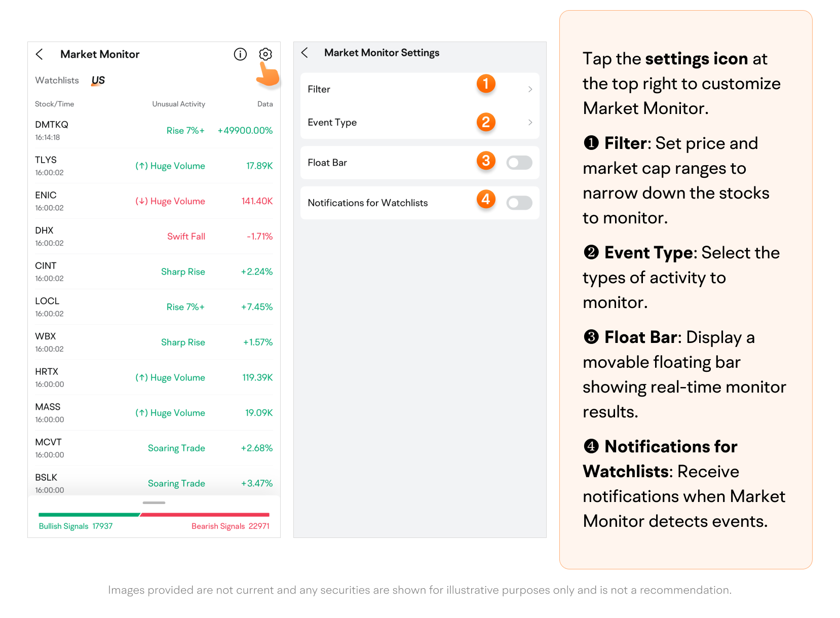The height and width of the screenshot is (618, 840).
Task: Click the orange number 2 badge
Action: pyautogui.click(x=485, y=122)
